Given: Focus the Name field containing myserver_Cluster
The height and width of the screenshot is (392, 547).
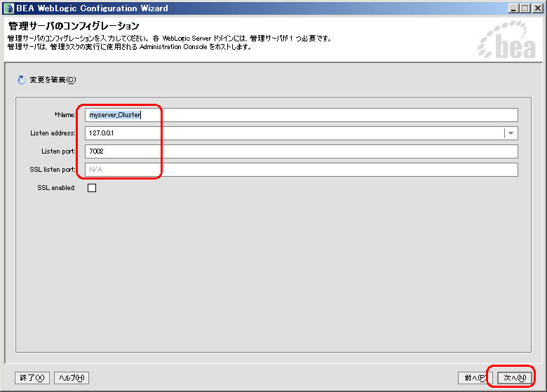Looking at the screenshot, I should tap(302, 115).
